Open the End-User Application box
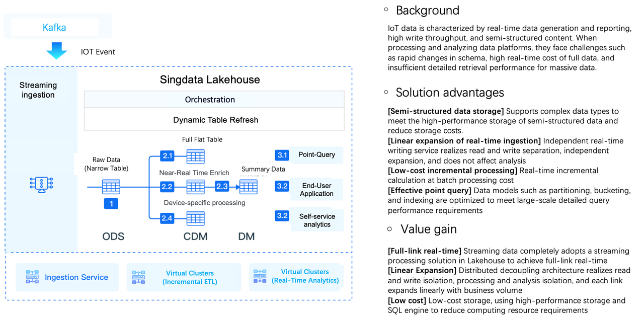This screenshot has width=644, height=320. point(316,190)
